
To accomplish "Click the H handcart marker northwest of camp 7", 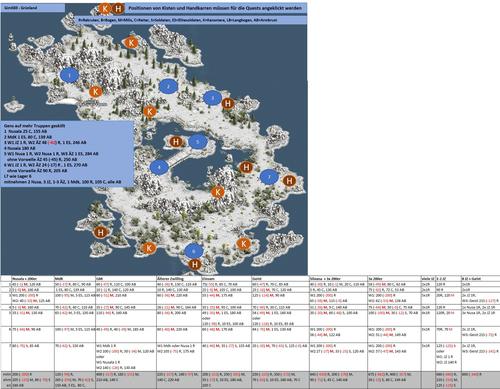I will (246, 167).
